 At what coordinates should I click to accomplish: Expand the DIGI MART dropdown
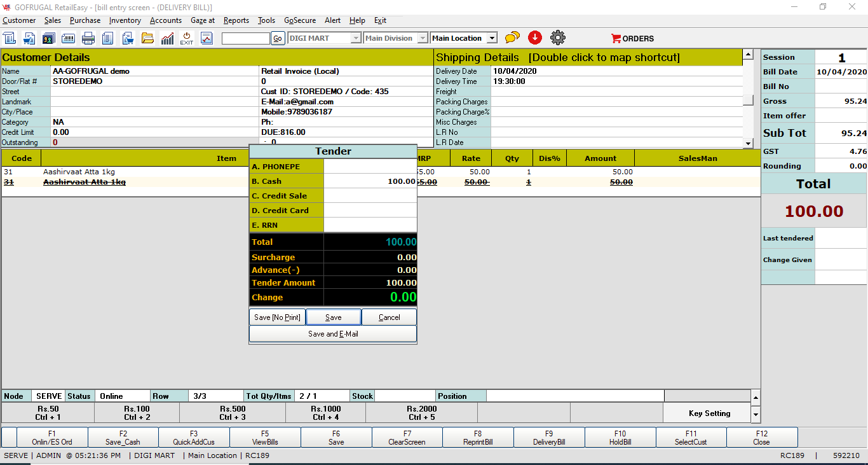(x=356, y=38)
